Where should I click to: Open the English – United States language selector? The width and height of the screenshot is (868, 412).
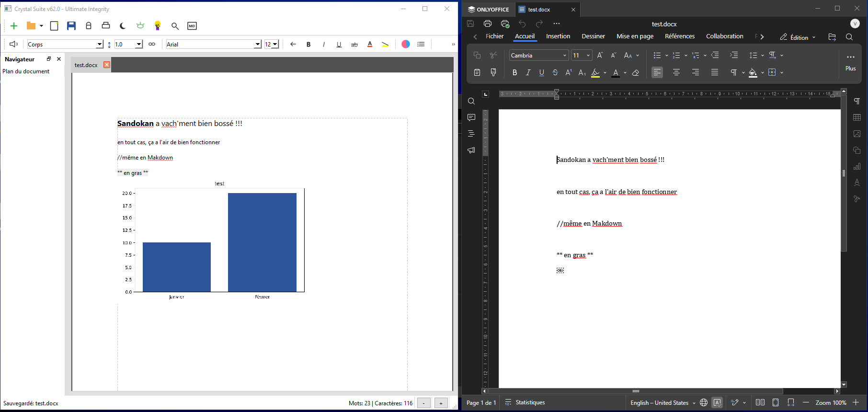662,402
